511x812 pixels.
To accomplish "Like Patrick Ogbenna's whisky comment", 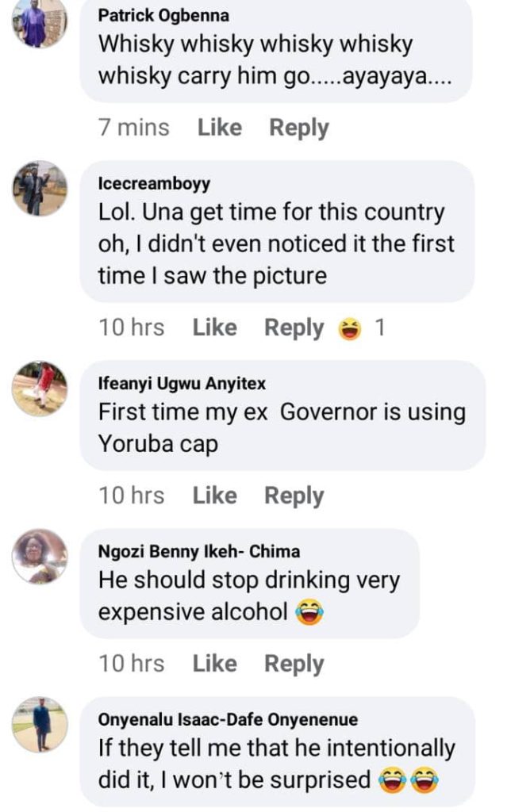I will 219,128.
